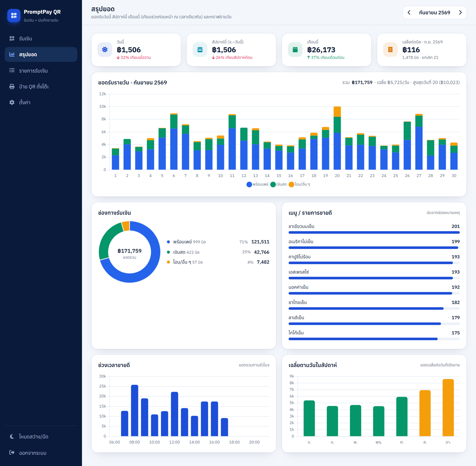Click the ออกจากระบบ logout link

click(41, 453)
